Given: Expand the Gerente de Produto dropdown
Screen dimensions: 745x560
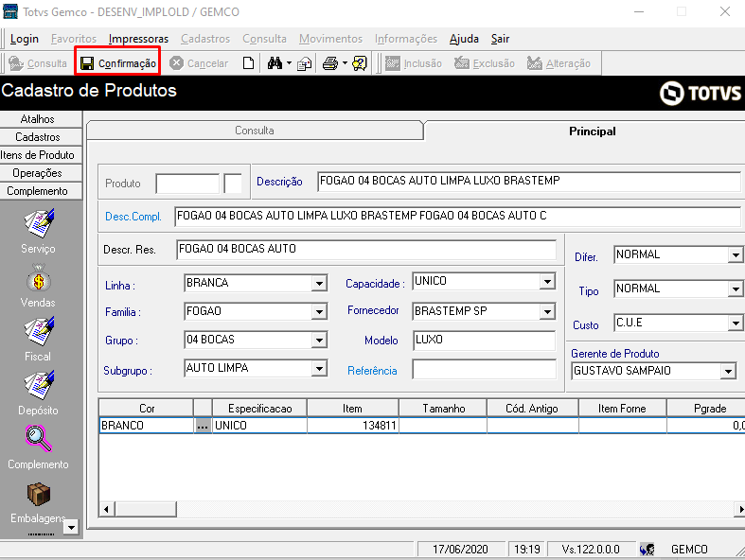Looking at the screenshot, I should [x=728, y=371].
